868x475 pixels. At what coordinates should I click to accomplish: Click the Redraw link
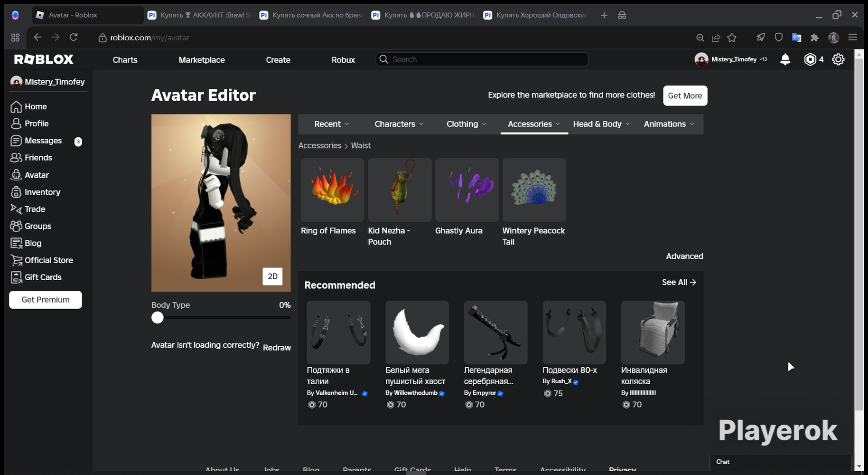pos(277,348)
